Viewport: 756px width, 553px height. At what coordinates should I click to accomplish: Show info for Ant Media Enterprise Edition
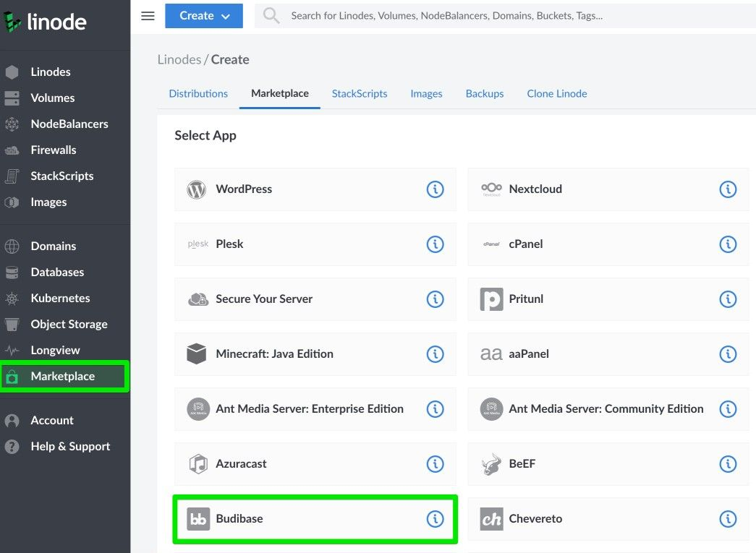(435, 409)
